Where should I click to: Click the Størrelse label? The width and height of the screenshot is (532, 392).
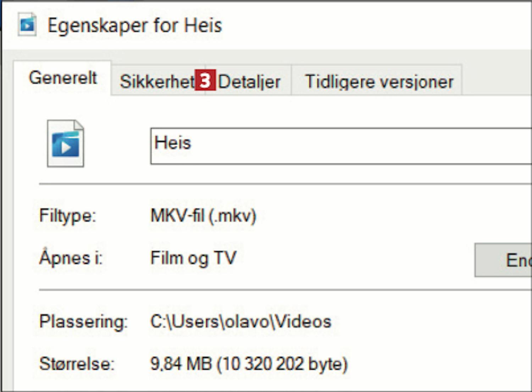coord(77,364)
